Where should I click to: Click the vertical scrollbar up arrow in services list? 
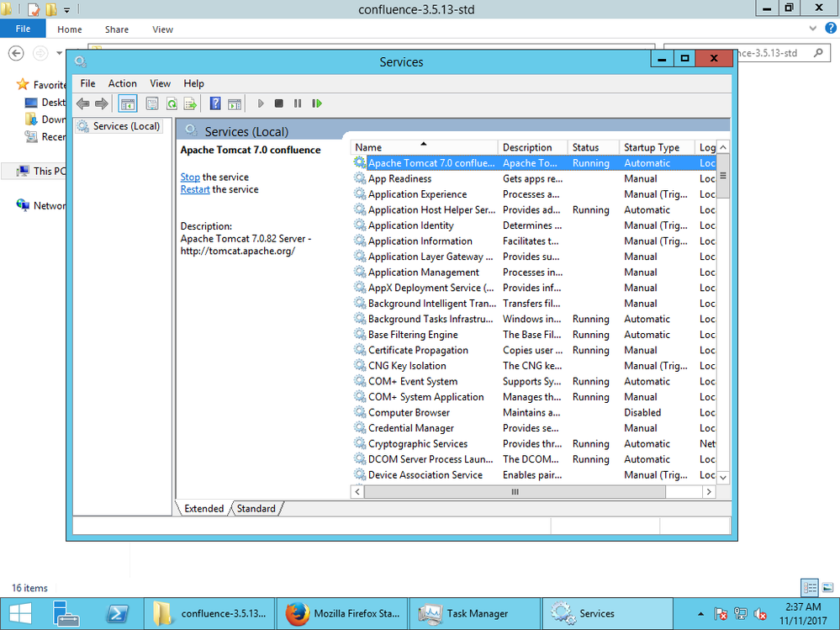[x=722, y=147]
